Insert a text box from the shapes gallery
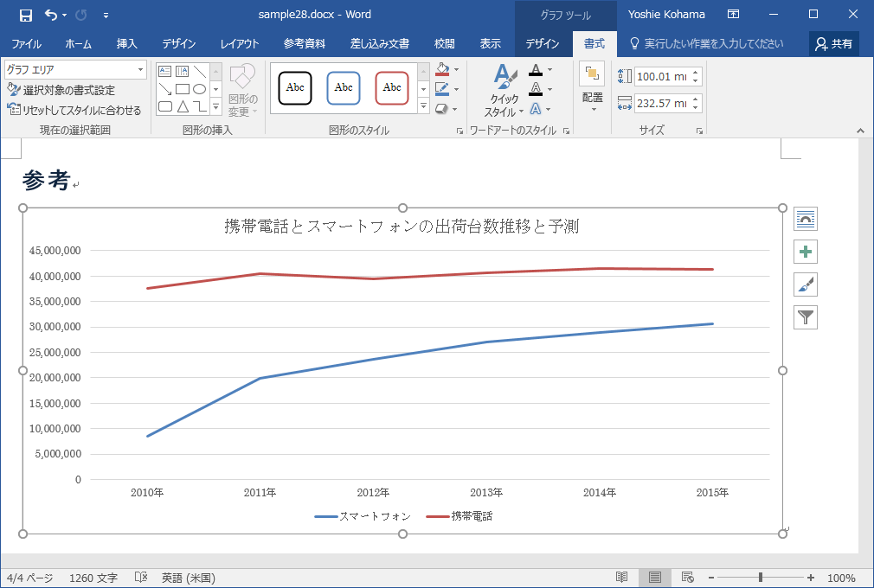 coord(164,72)
